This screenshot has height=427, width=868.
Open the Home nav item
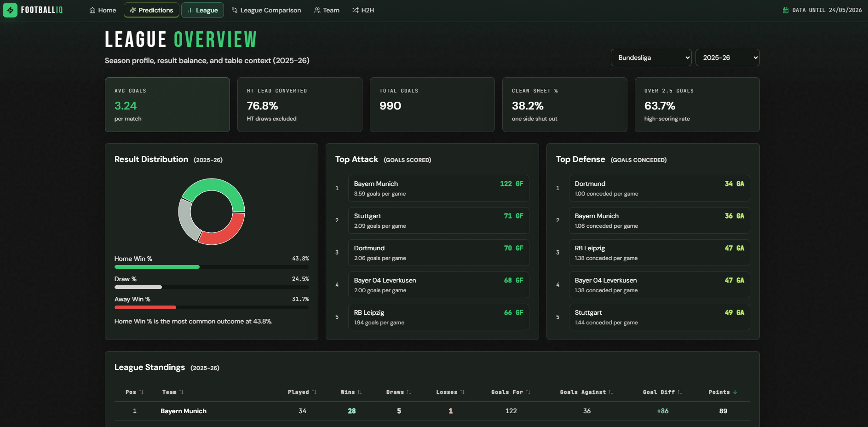(103, 10)
